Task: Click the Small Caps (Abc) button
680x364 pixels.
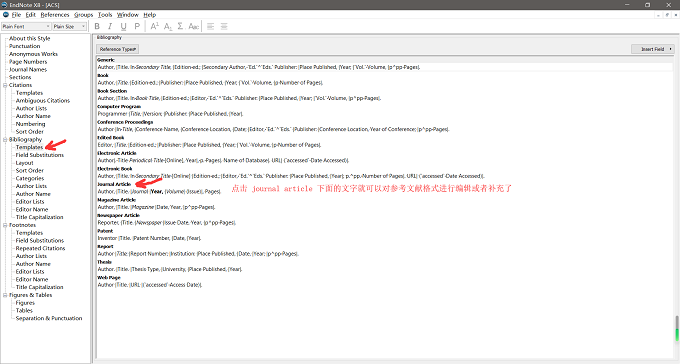Action: [x=194, y=26]
